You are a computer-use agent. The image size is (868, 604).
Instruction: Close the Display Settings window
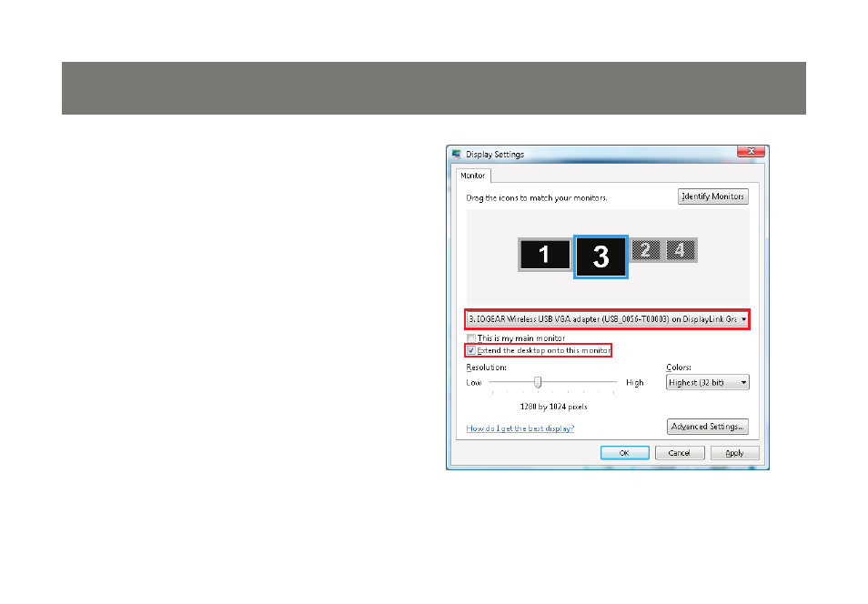pos(752,151)
